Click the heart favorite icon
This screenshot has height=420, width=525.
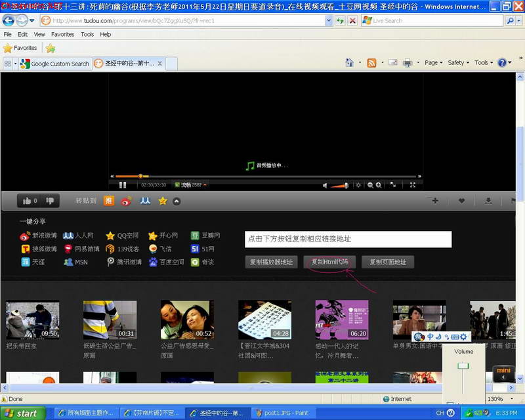(x=461, y=201)
